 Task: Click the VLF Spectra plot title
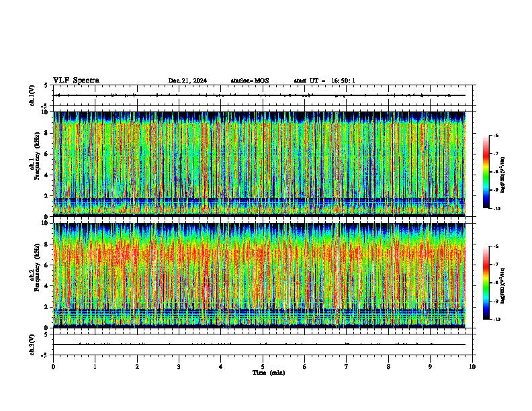click(76, 81)
